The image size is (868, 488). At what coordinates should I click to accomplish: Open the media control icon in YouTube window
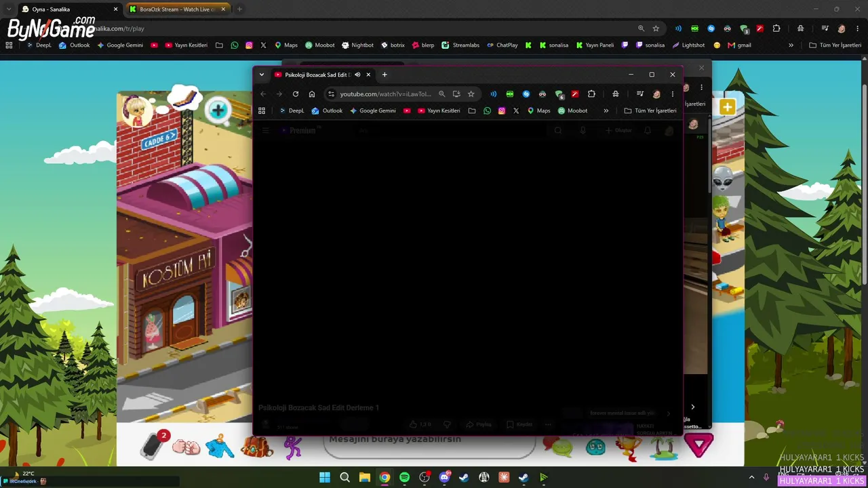click(x=639, y=94)
